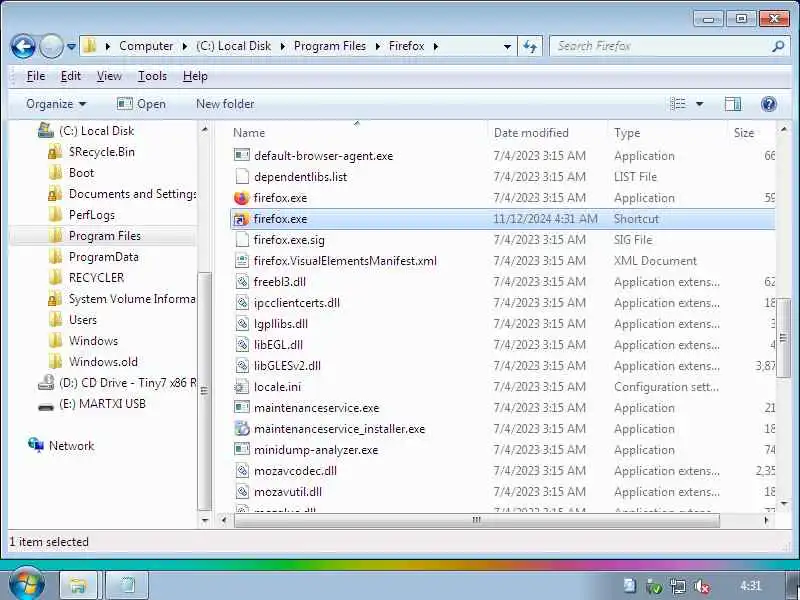The height and width of the screenshot is (600, 800).
Task: Open the Organize dropdown
Action: pos(56,104)
